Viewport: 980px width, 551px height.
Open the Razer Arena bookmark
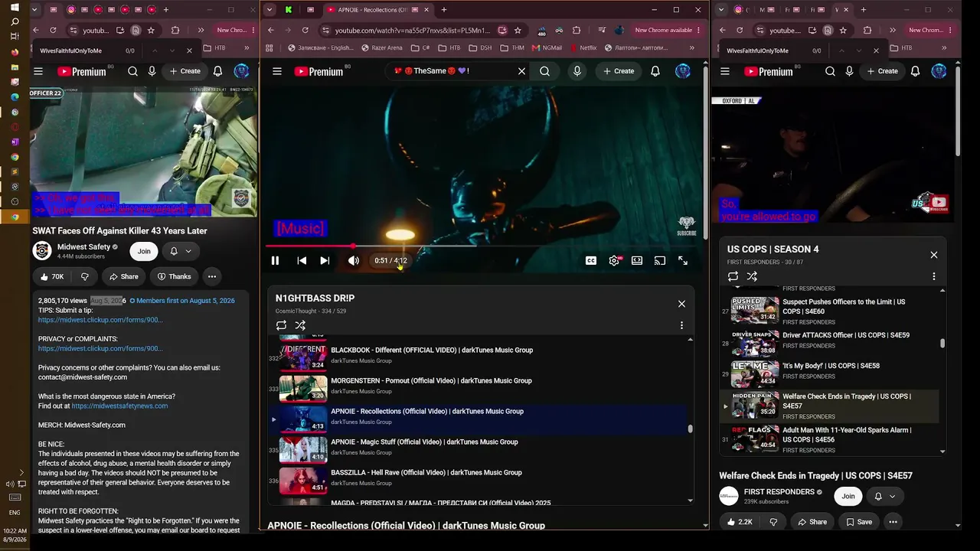click(381, 47)
